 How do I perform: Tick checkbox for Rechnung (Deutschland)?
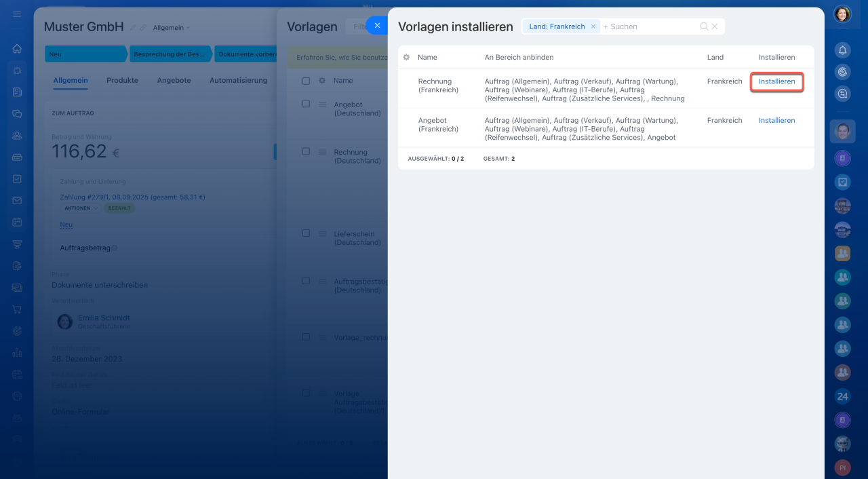tap(306, 151)
